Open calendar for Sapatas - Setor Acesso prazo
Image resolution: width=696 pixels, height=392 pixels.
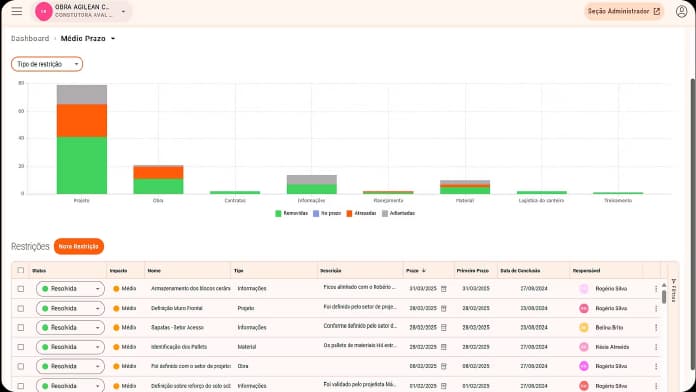pos(443,328)
